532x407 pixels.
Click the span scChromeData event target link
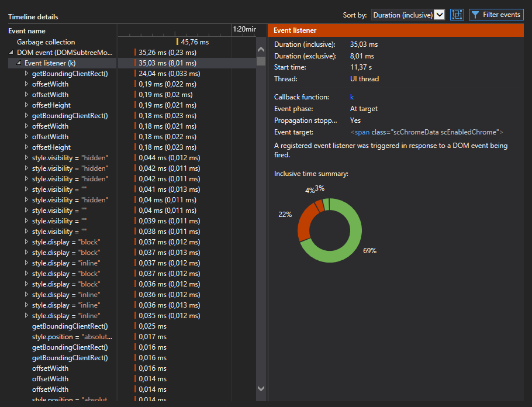pyautogui.click(x=427, y=132)
